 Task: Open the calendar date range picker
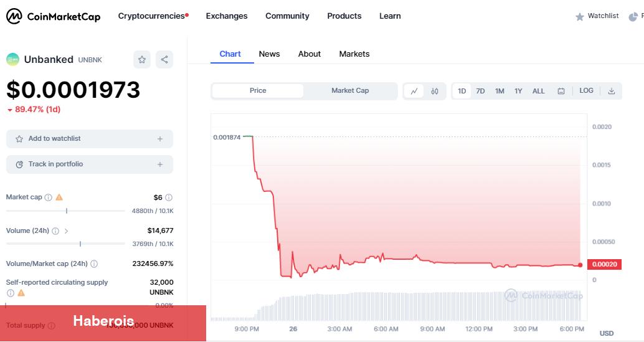(561, 91)
